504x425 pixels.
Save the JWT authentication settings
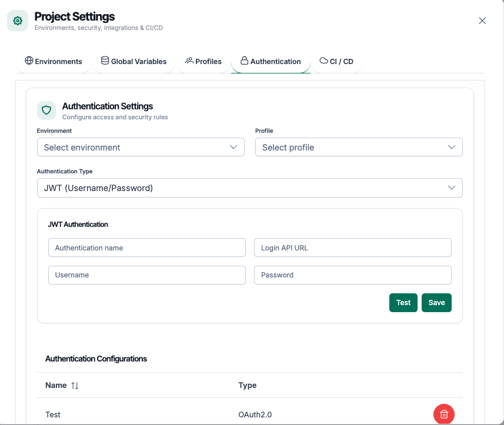[436, 302]
